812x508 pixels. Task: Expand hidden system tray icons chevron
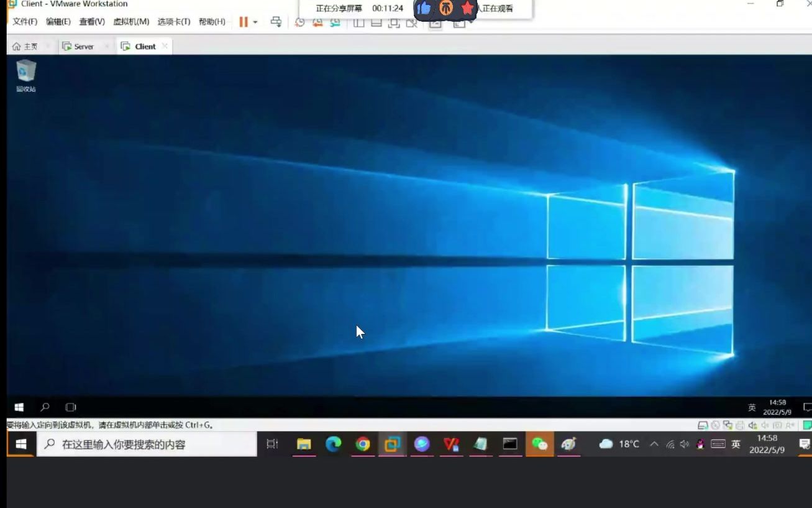pyautogui.click(x=654, y=444)
